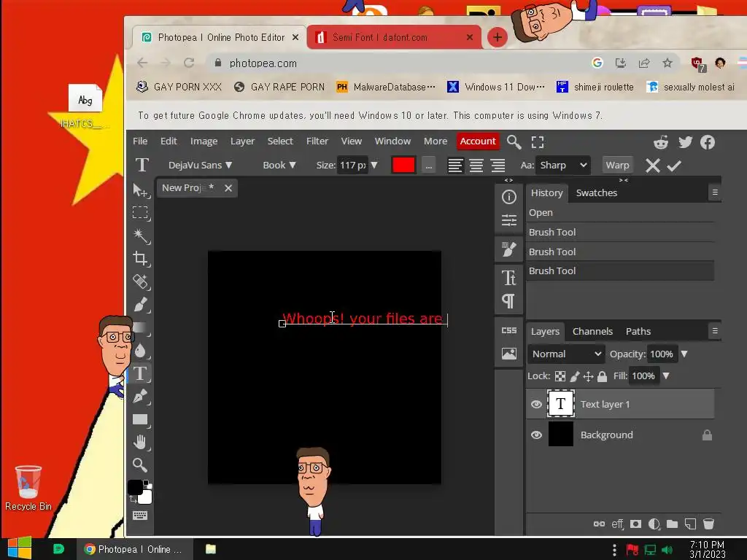747x560 pixels.
Task: Toggle lock position icon
Action: pos(589,376)
